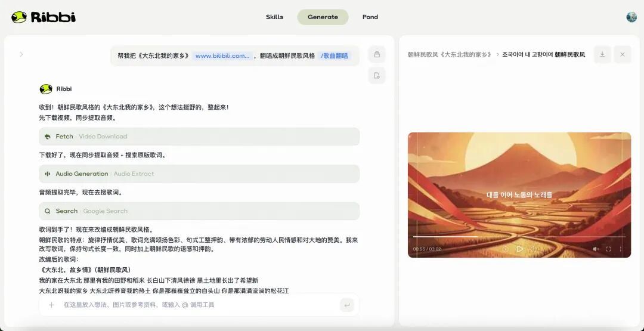The height and width of the screenshot is (331, 644).
Task: Enter fullscreen video mode
Action: pyautogui.click(x=608, y=249)
